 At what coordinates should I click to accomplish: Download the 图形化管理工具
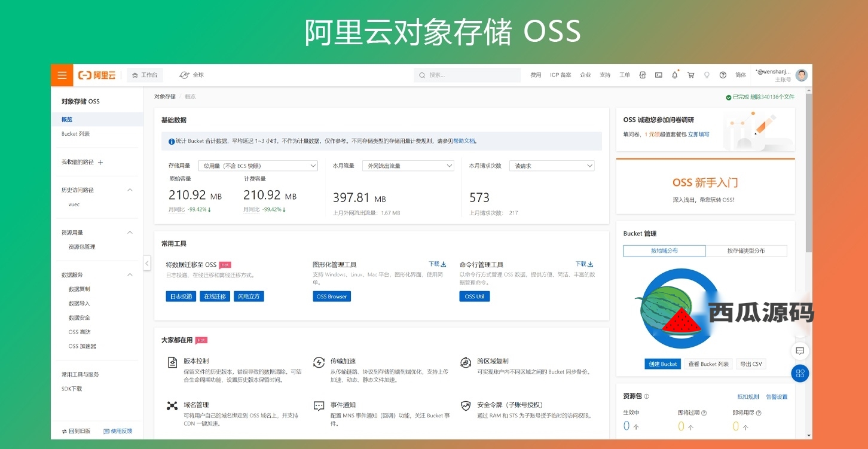(x=438, y=264)
